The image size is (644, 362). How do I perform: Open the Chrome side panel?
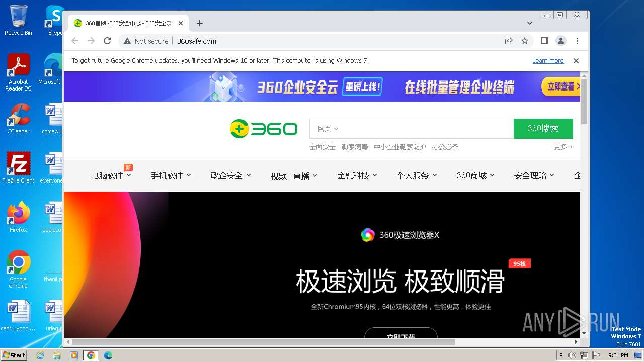click(x=544, y=41)
